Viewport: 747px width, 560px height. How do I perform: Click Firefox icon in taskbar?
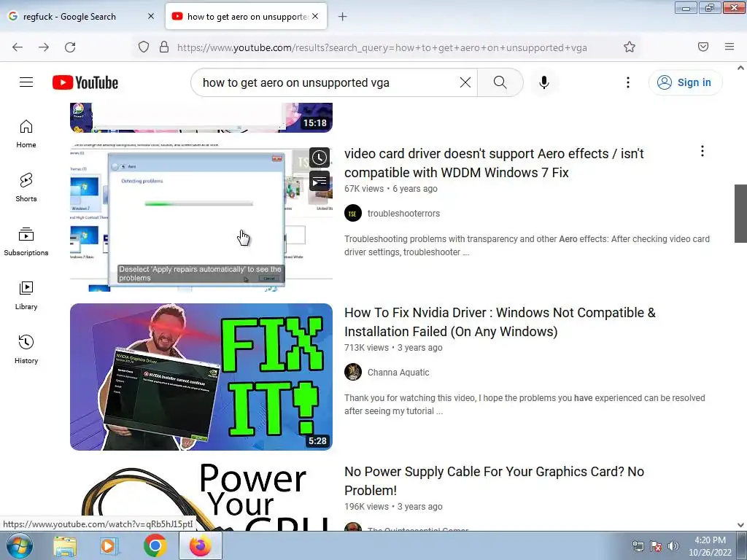(200, 545)
